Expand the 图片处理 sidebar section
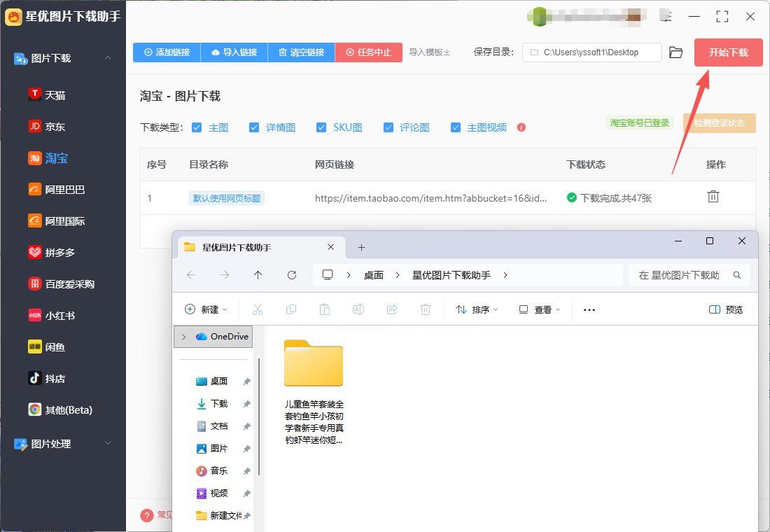This screenshot has height=532, width=770. coord(108,444)
